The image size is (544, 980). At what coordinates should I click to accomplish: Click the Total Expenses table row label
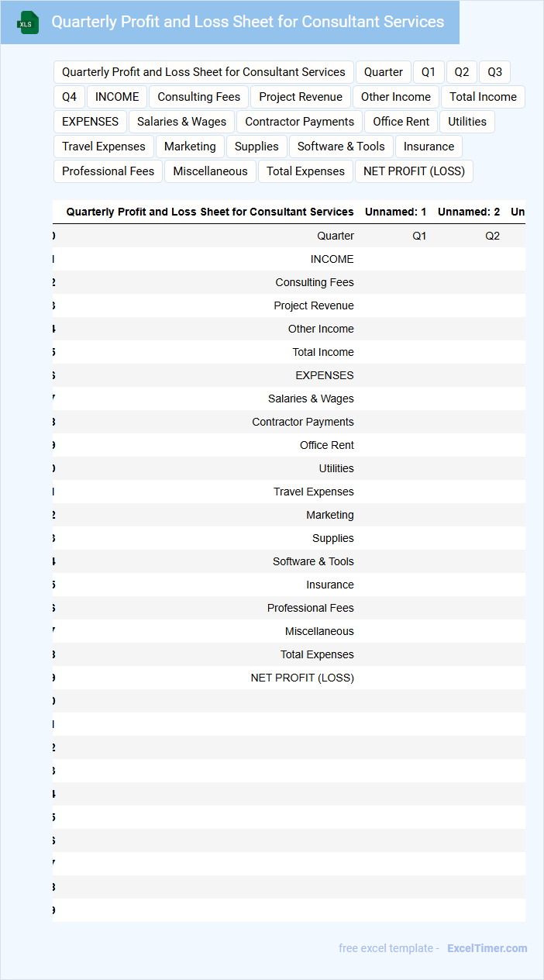(x=317, y=654)
